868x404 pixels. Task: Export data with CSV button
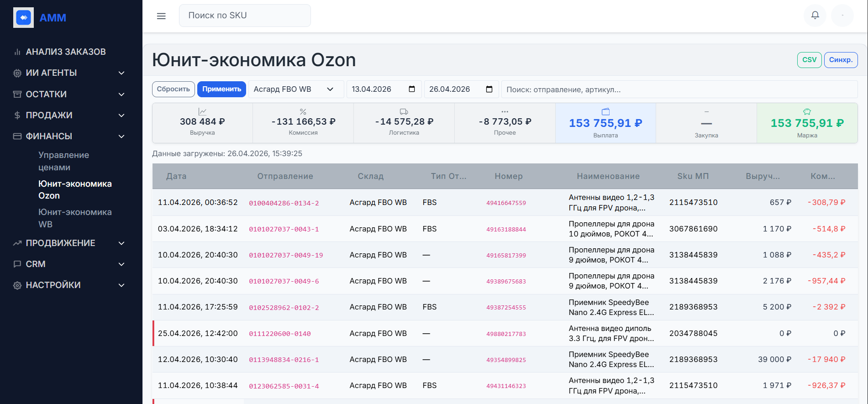(809, 60)
